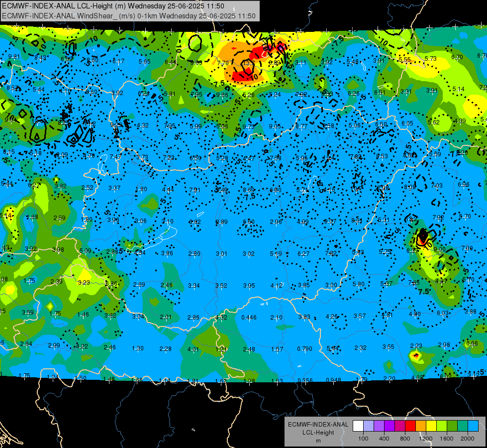The image size is (487, 448).
Task: Click the grid value 5.73
Action: coord(431,58)
